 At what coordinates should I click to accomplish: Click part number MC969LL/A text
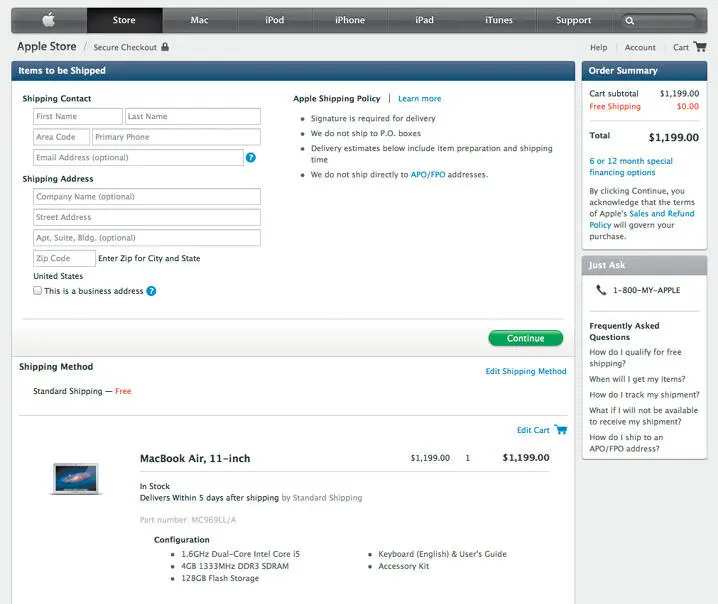(x=188, y=520)
